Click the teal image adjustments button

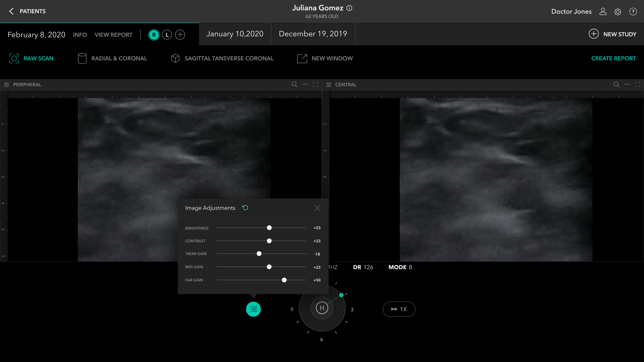253,309
